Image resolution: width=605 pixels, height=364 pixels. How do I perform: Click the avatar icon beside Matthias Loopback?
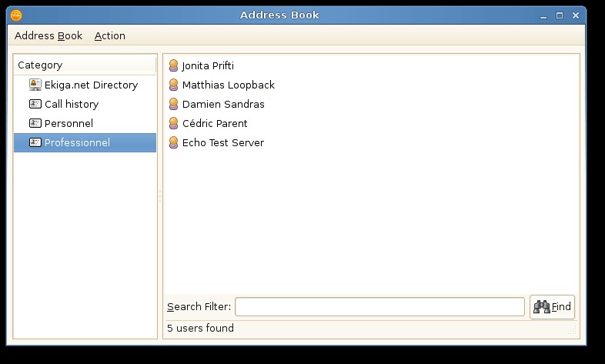coord(174,85)
